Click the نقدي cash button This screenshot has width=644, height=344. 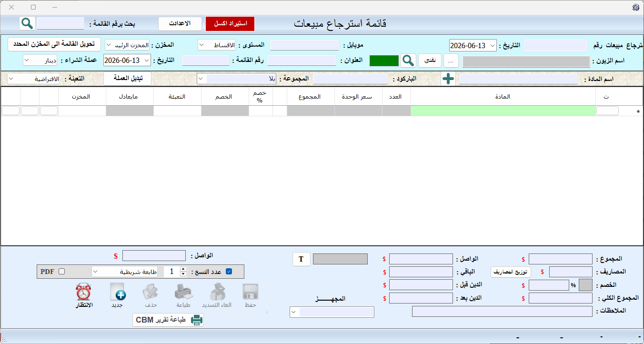430,61
